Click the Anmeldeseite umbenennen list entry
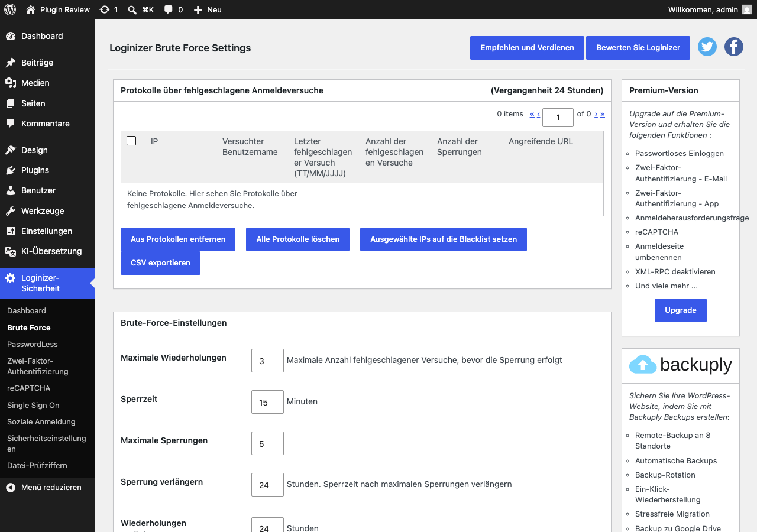The height and width of the screenshot is (532, 757). coord(659,252)
